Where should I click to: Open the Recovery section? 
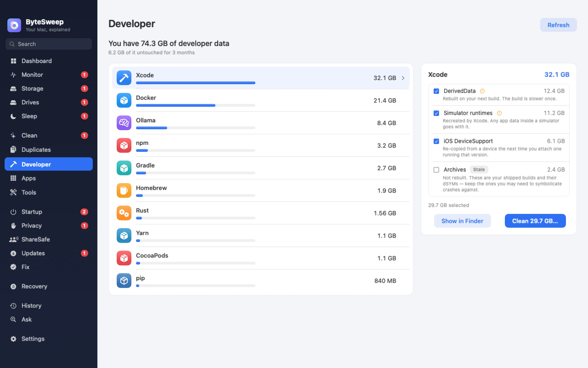49,287
